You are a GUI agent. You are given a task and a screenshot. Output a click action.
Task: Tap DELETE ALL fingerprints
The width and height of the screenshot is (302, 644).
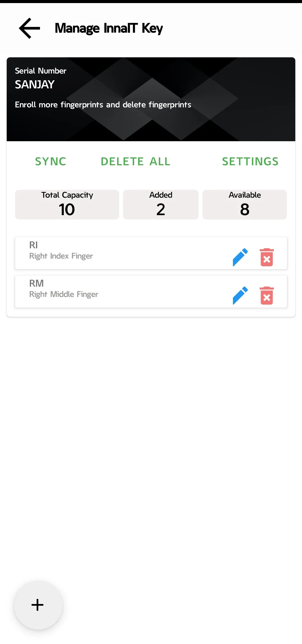coord(136,161)
